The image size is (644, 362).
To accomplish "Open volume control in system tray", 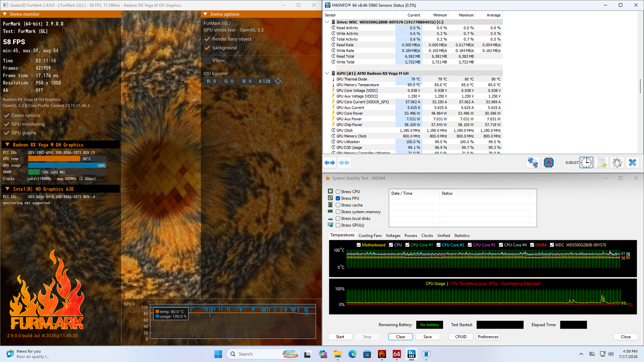I will tap(611, 354).
